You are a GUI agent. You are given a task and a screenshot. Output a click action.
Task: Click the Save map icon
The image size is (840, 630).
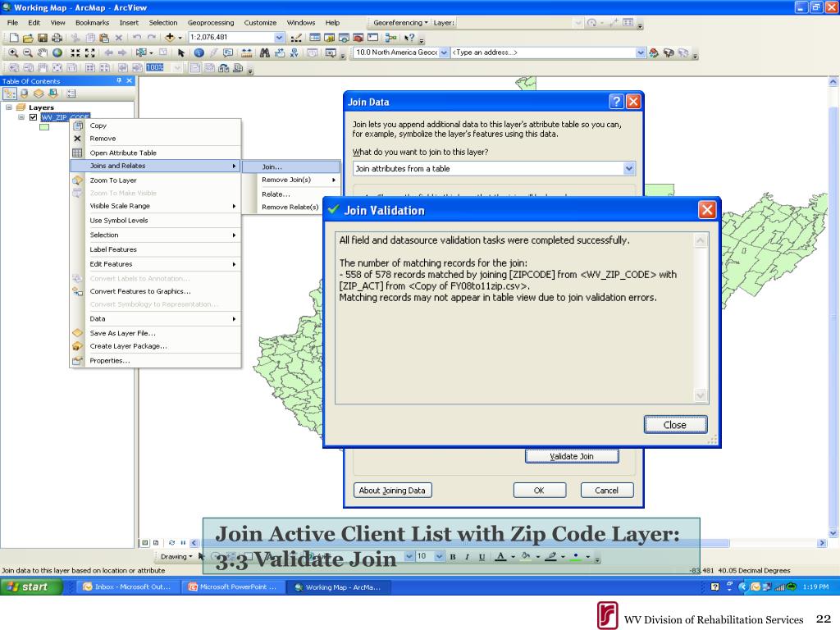[43, 38]
